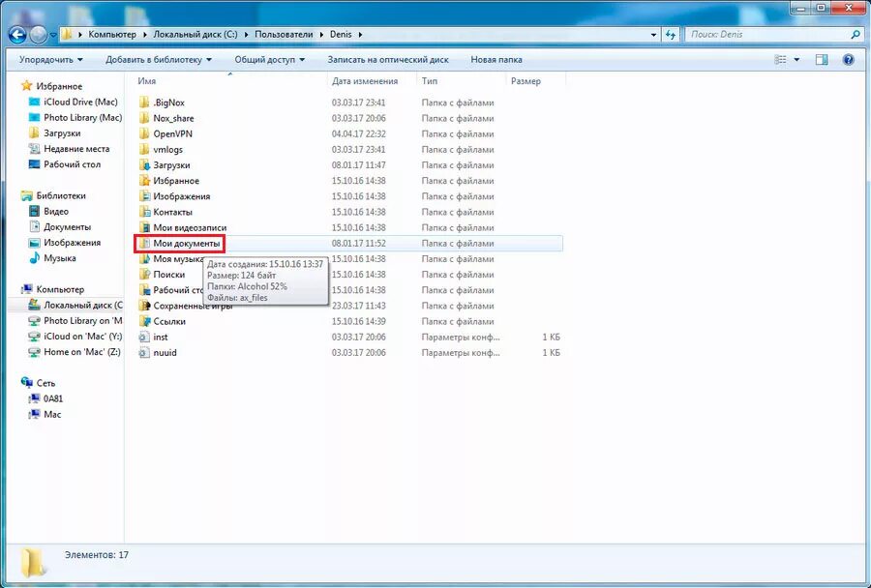Click the Photo Library (Mac) icon in Favorites
Viewport: 871px width, 588px height.
point(34,117)
